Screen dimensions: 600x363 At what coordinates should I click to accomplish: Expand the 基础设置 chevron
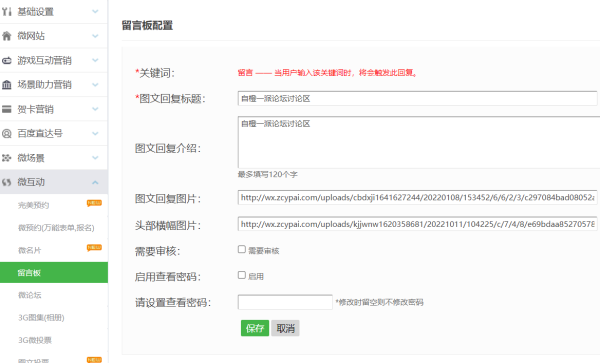95,12
